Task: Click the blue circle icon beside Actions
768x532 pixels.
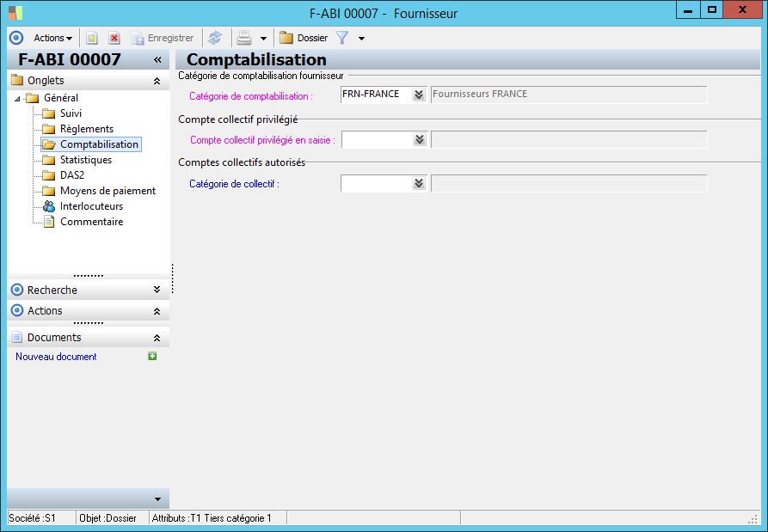Action: pos(16,38)
